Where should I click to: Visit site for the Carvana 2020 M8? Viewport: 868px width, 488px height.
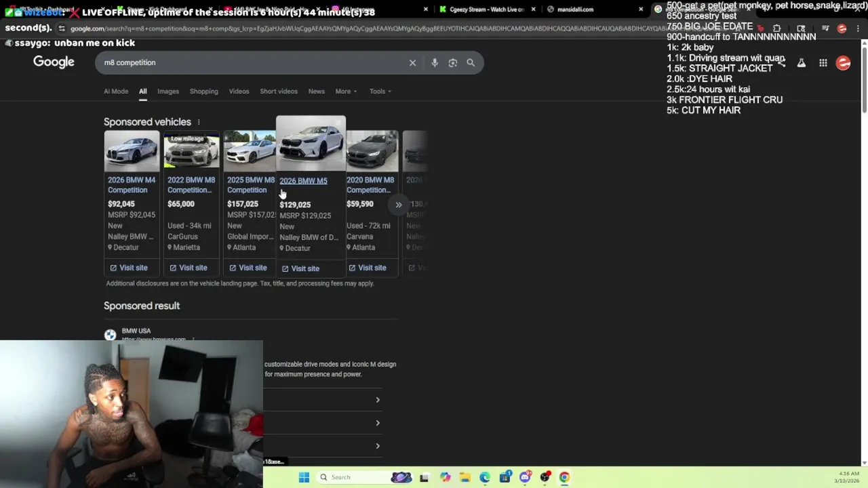click(368, 268)
